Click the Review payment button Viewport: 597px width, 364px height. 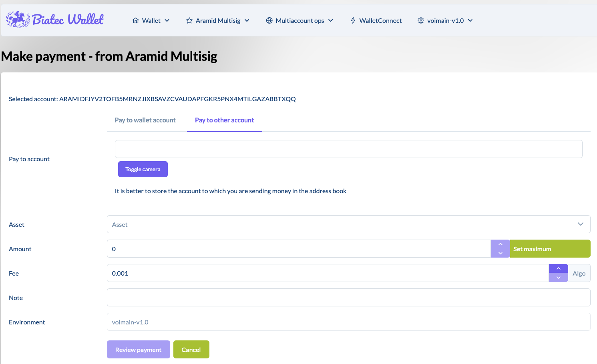138,350
